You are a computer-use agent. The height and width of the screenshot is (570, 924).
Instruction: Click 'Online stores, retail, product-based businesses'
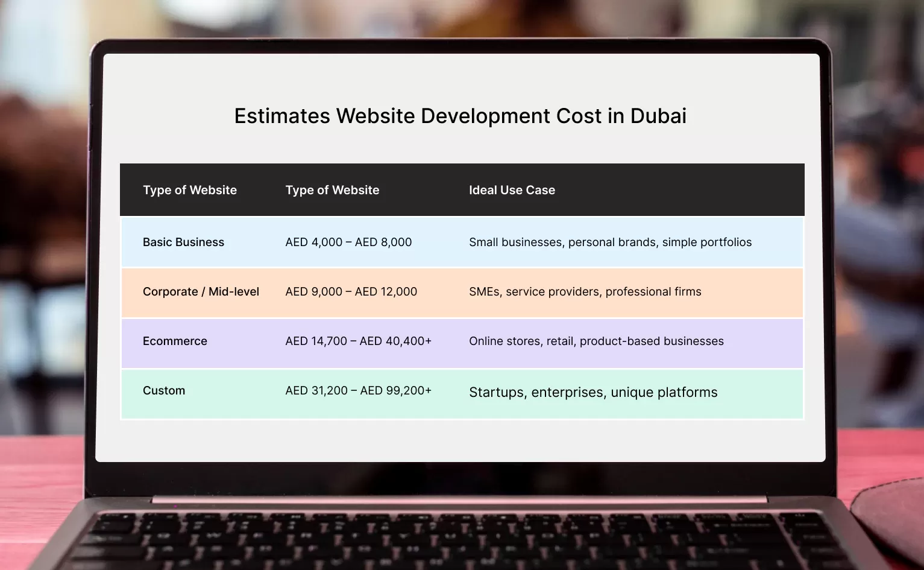[x=596, y=341]
